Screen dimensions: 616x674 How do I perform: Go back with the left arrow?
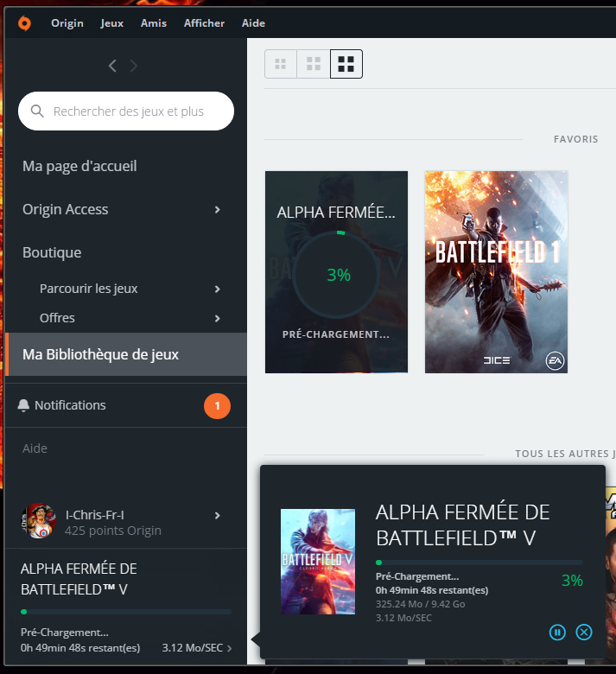(112, 66)
